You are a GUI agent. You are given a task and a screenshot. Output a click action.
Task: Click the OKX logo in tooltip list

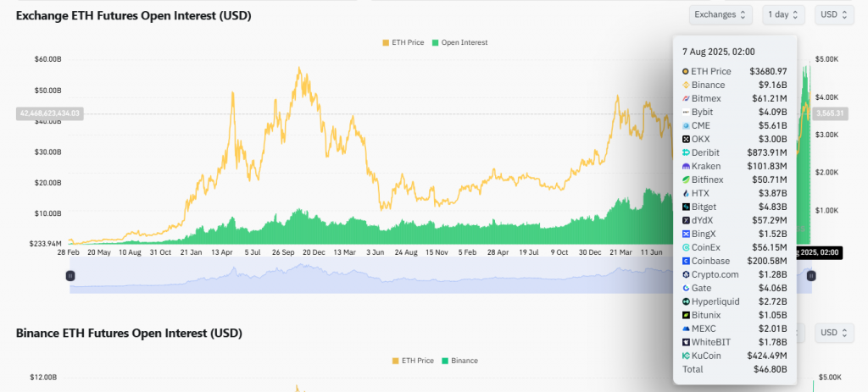(x=685, y=139)
